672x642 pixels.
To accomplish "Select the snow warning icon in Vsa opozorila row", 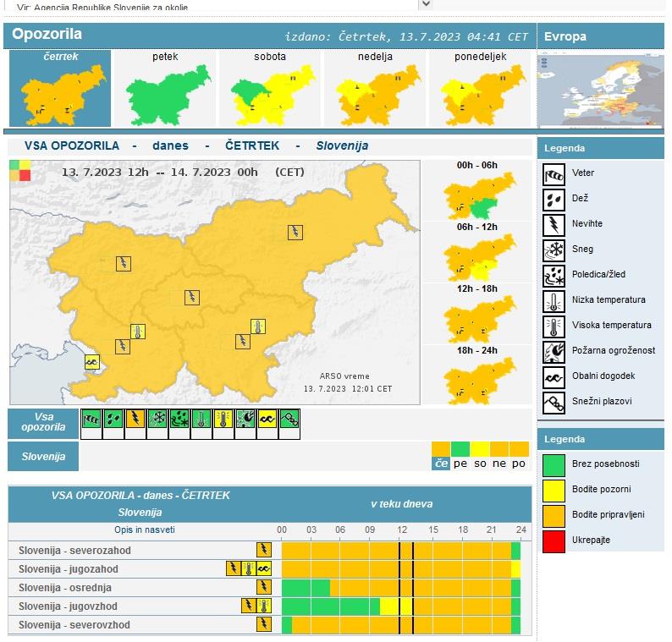I will pyautogui.click(x=157, y=419).
